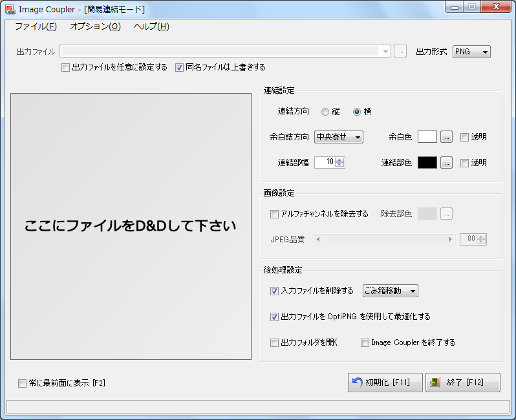Click the 終了 [F12] exit button
This screenshot has height=420, width=516.
coord(462,383)
